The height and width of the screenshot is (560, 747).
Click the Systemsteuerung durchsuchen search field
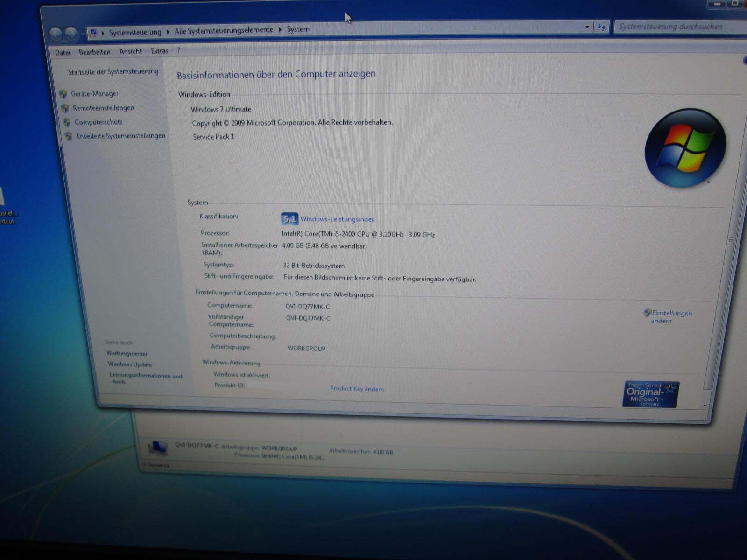click(x=677, y=27)
